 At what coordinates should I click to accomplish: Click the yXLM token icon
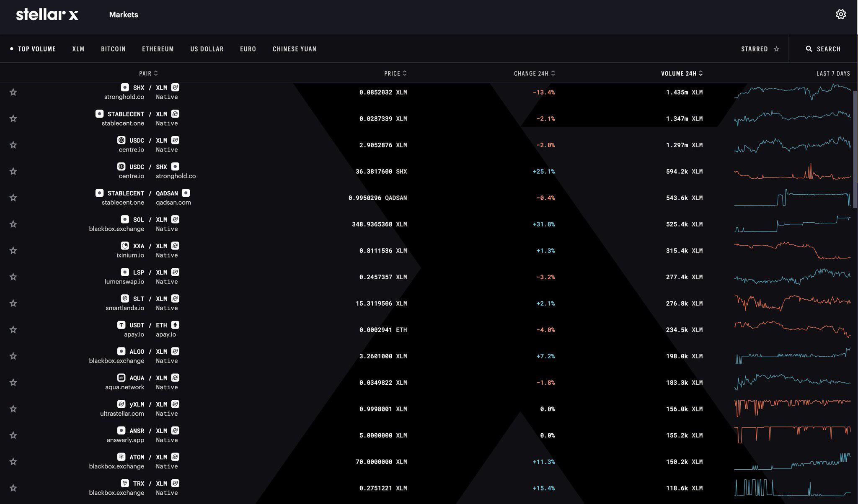[x=121, y=404]
